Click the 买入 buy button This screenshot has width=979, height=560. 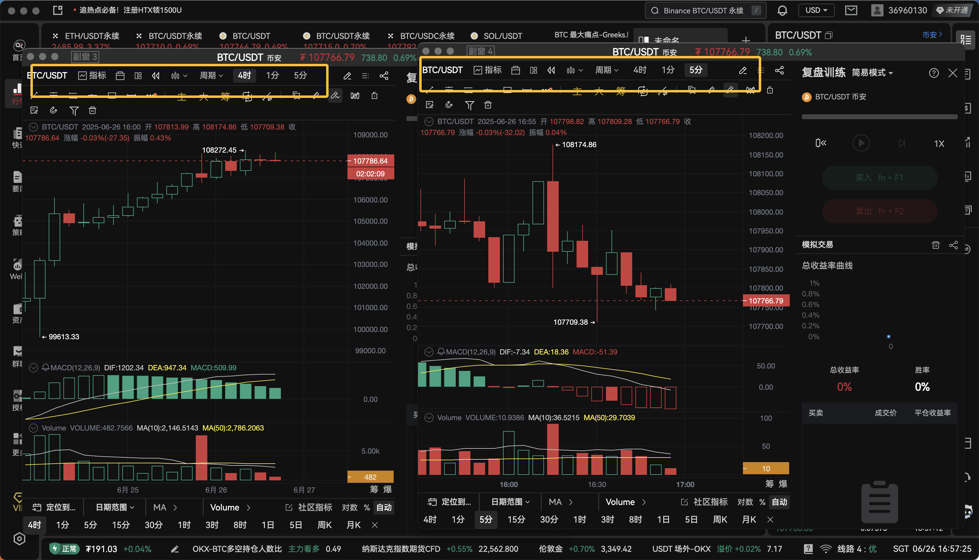coord(879,178)
